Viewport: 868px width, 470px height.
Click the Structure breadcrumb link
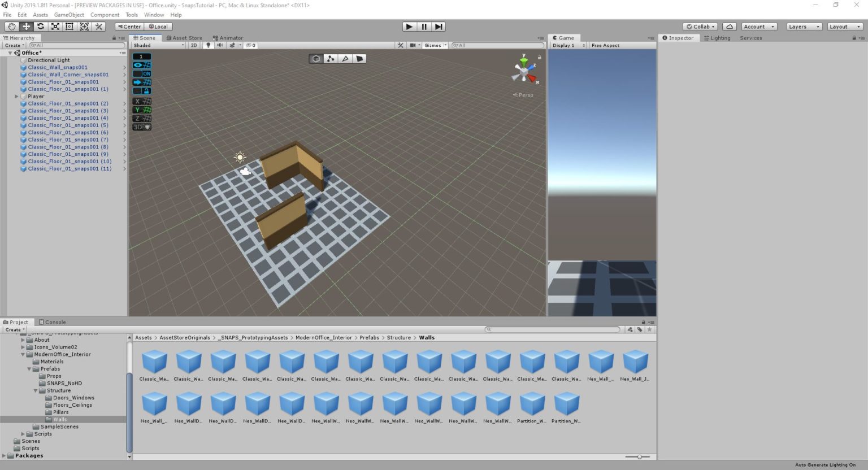coord(398,337)
